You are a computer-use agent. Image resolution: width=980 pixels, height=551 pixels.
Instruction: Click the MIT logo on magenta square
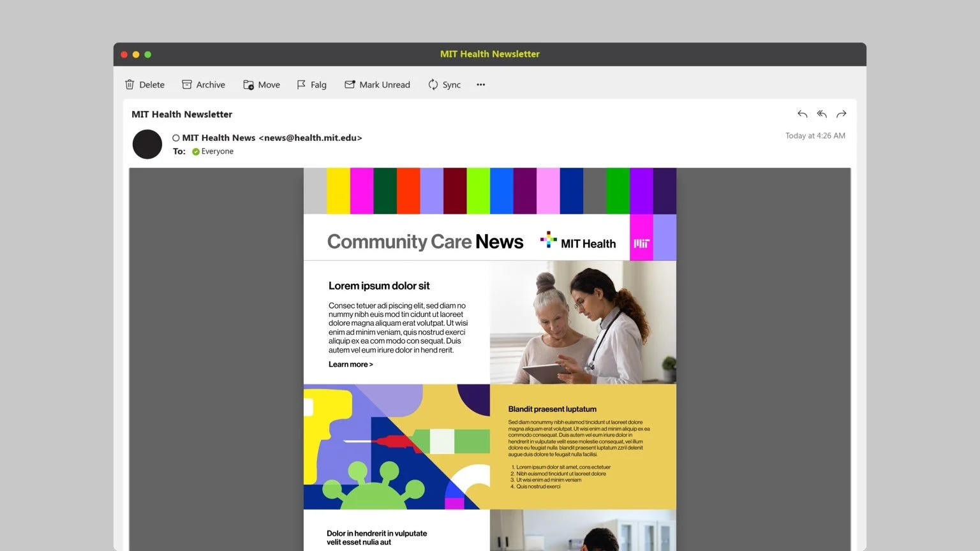pos(641,244)
